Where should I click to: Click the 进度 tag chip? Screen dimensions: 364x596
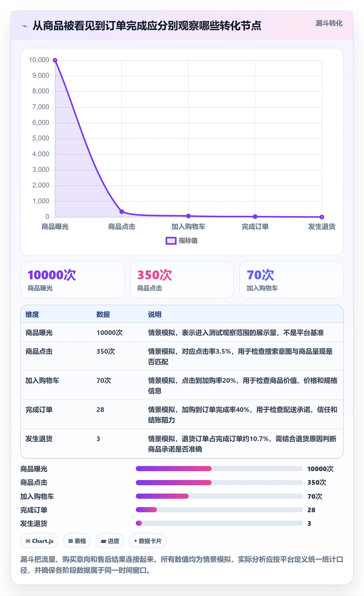point(110,541)
